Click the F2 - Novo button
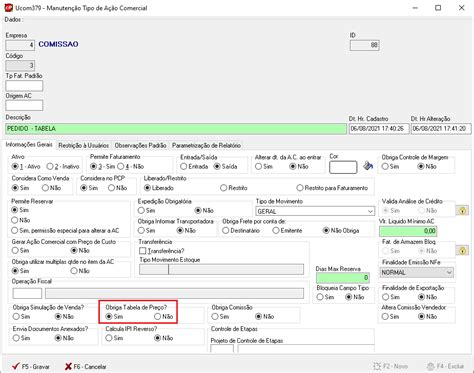The width and height of the screenshot is (474, 373). (391, 366)
